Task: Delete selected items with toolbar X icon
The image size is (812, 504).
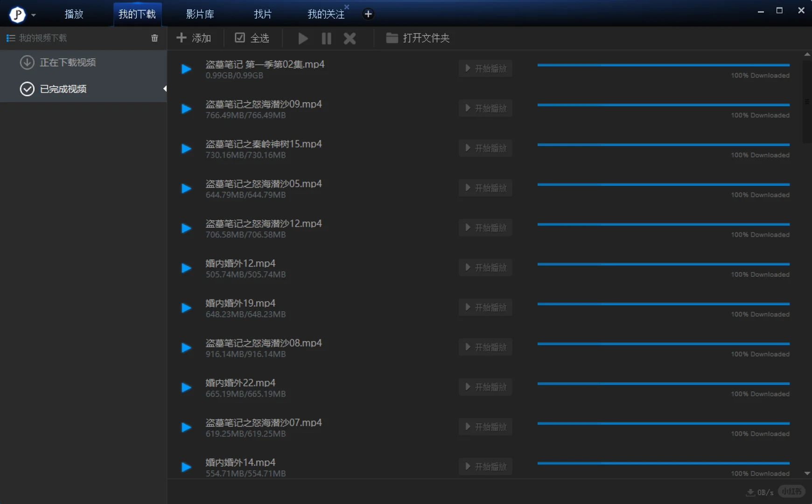Action: [x=350, y=38]
